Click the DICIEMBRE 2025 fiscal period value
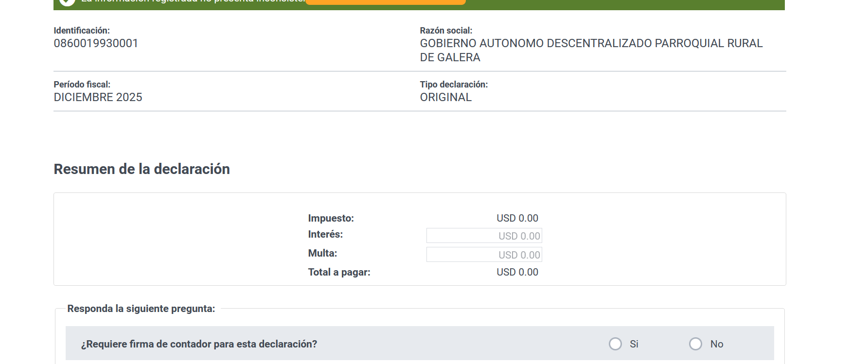This screenshot has height=364, width=868. click(98, 97)
